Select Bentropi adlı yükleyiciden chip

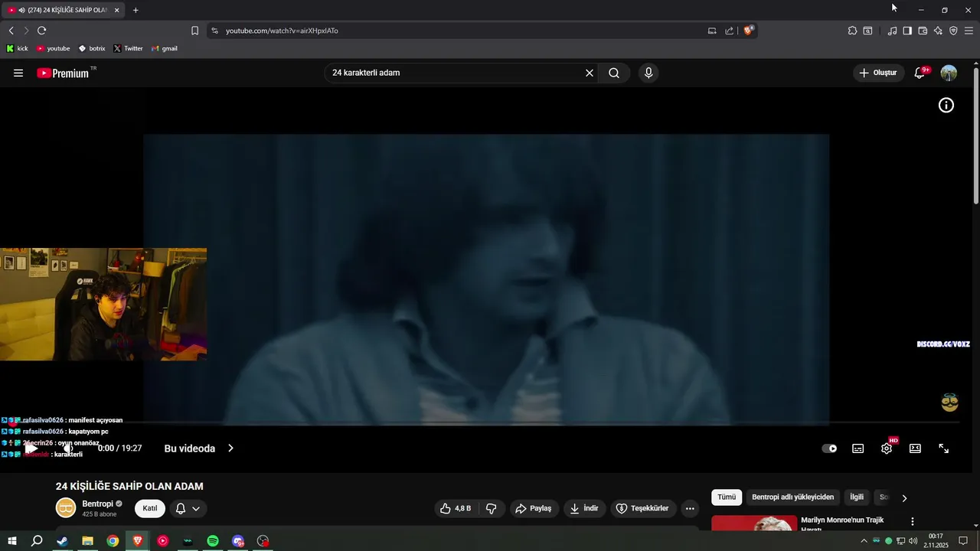click(x=793, y=497)
